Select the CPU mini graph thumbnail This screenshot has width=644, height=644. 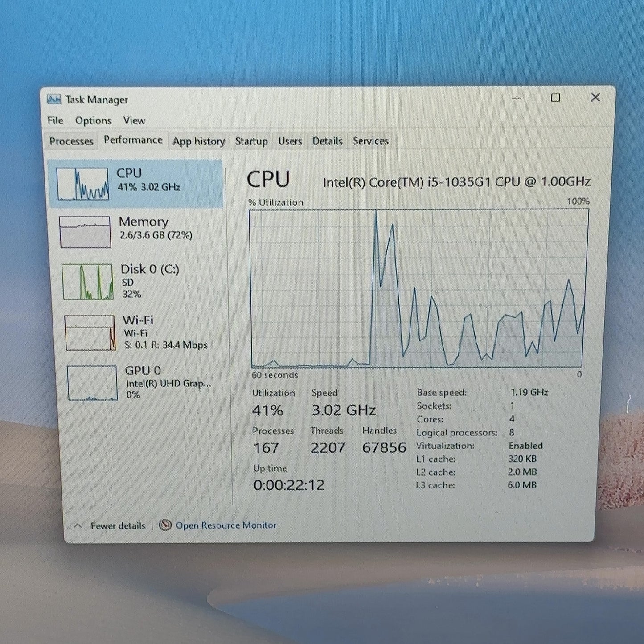point(83,184)
